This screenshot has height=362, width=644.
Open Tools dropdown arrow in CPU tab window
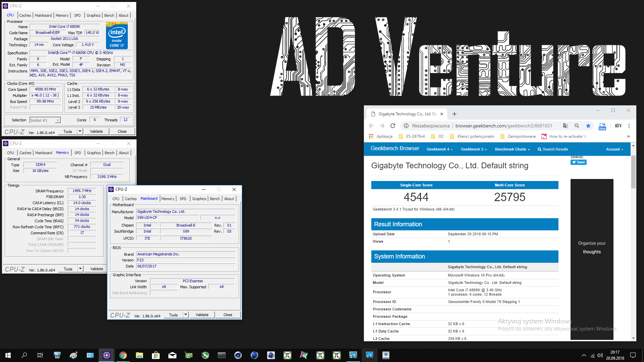[x=80, y=132]
